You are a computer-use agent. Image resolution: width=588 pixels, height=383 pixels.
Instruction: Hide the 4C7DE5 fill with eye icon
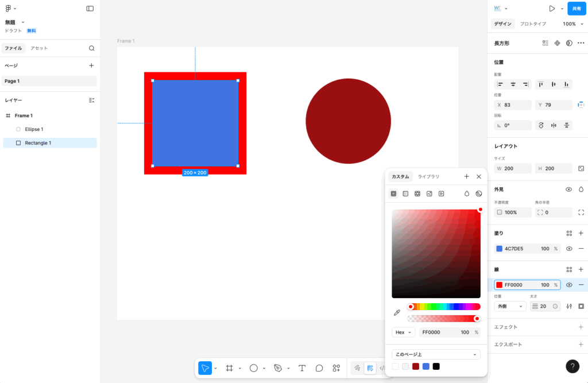pyautogui.click(x=569, y=249)
